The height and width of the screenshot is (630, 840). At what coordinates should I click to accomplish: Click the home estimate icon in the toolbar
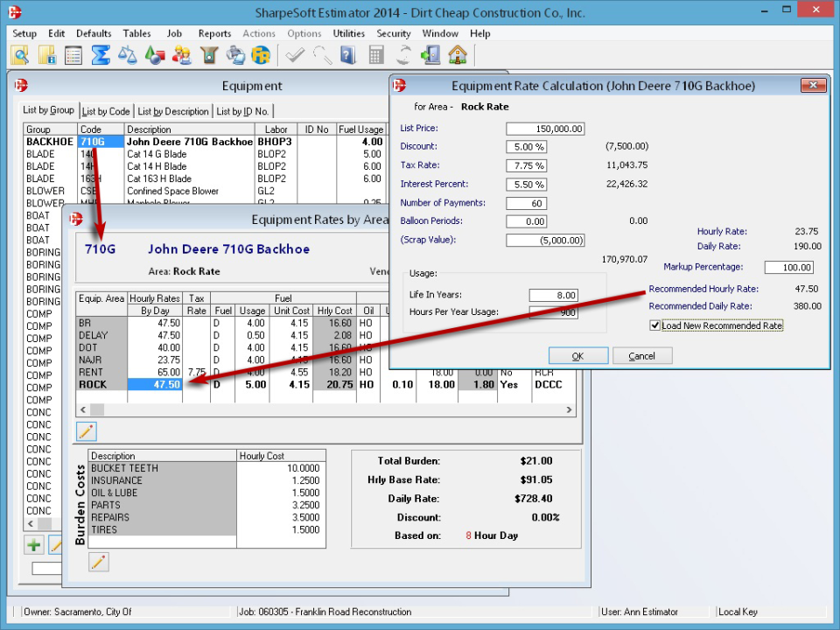coord(457,54)
